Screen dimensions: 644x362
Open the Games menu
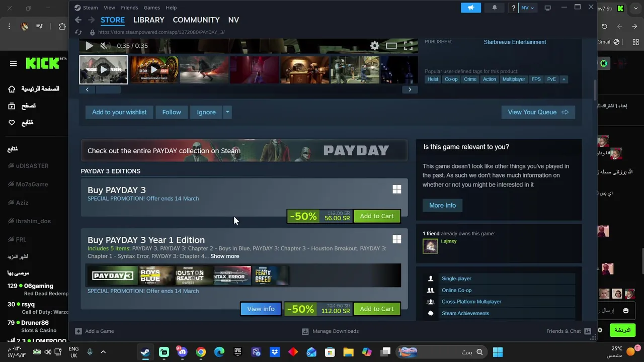pos(151,8)
